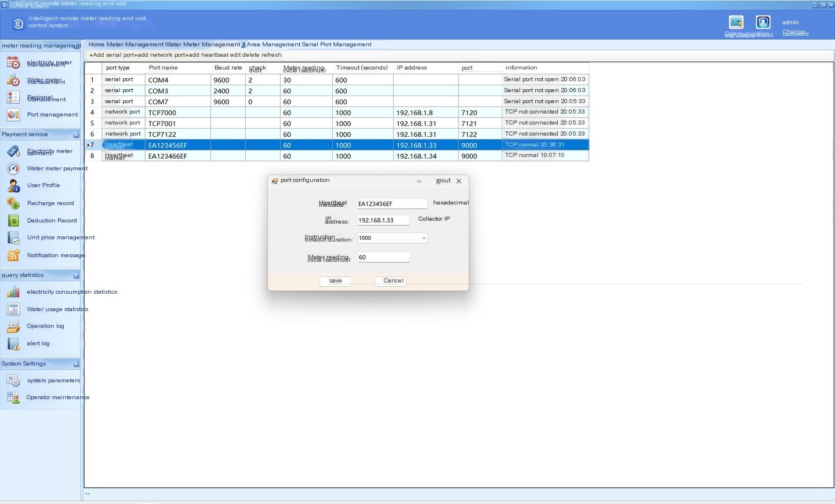Image resolution: width=835 pixels, height=504 pixels.
Task: Click the electricity consumption statistics chart icon
Action: coord(13,292)
